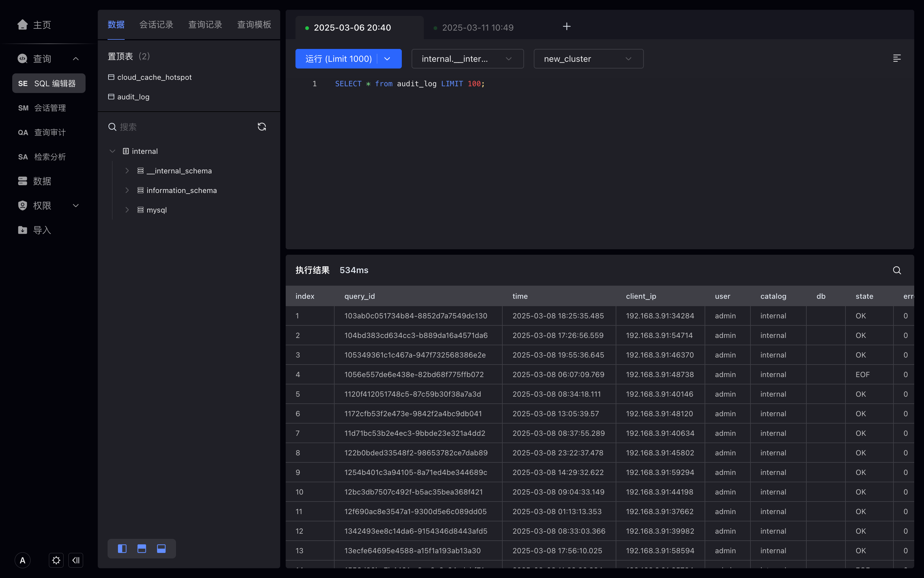Click into the SQL editor line 1
Viewport: 924px width, 578px height.
point(410,84)
